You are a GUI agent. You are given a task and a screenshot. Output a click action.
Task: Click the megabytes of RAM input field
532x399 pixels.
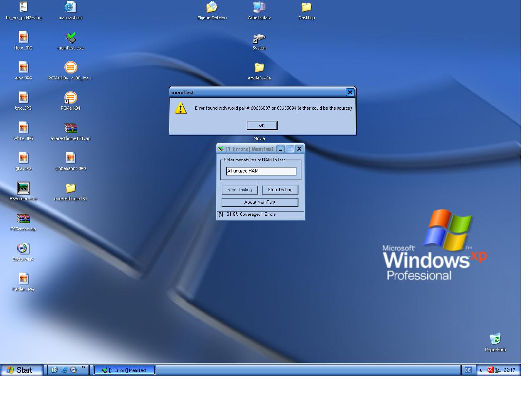[x=261, y=171]
